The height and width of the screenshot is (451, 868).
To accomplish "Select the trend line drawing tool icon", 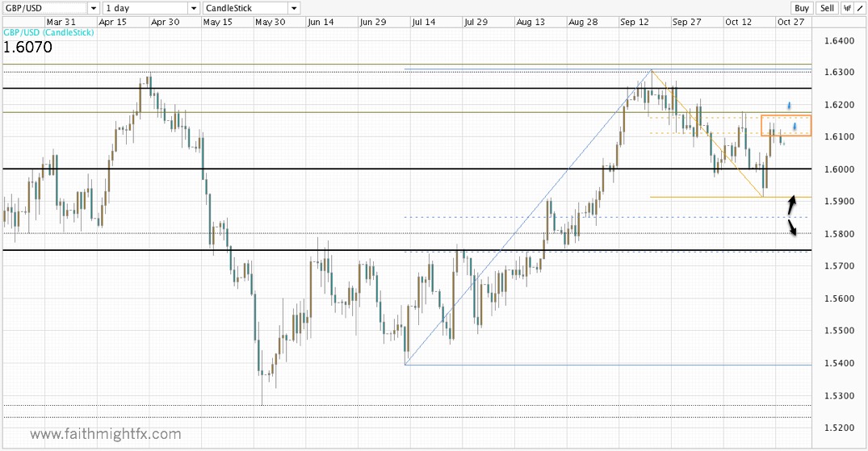I will point(859,8).
